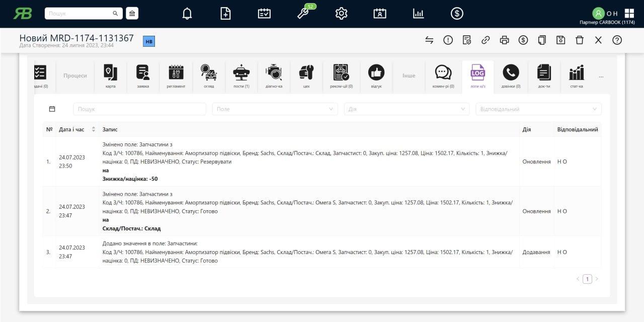
Task: Open the payment dollar icon in the order toolbar
Action: tap(523, 40)
